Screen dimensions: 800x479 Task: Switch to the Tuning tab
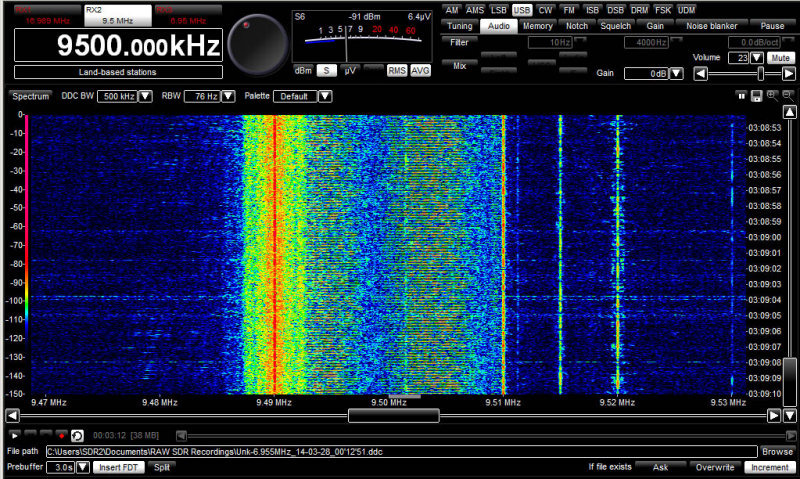459,26
